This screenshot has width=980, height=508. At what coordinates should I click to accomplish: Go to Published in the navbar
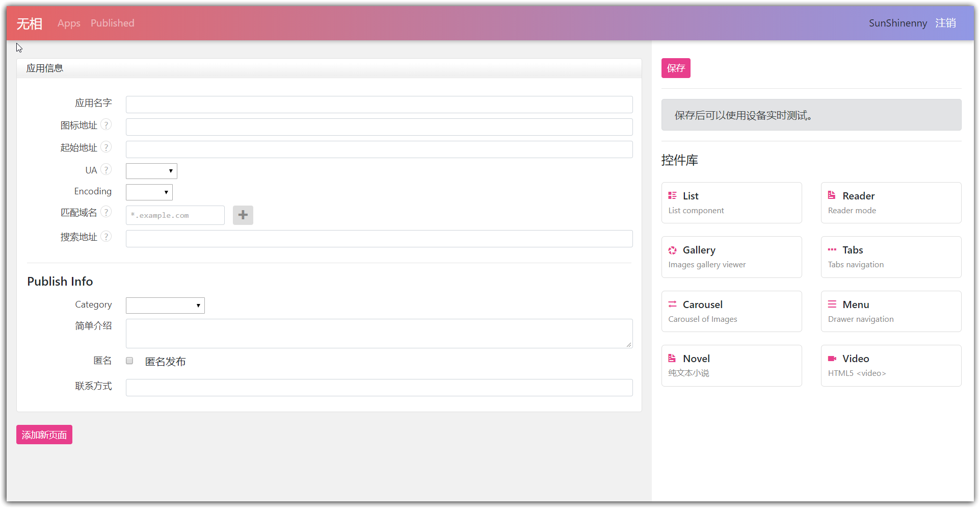tap(113, 23)
